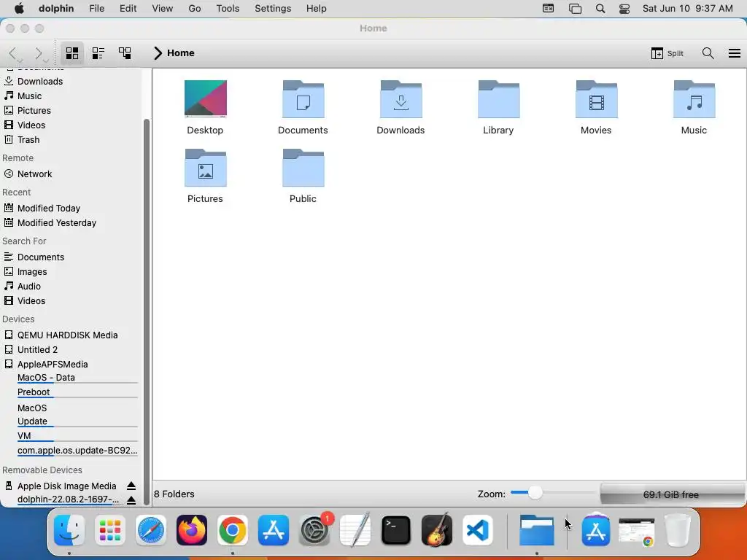Select the Downloads folder icon
Screen dimensions: 747x560
[400, 98]
